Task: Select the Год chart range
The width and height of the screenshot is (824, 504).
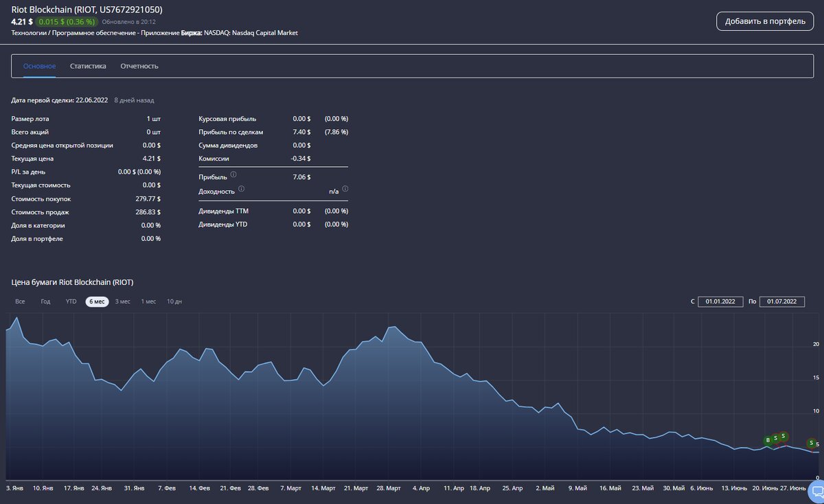Action: click(x=45, y=301)
